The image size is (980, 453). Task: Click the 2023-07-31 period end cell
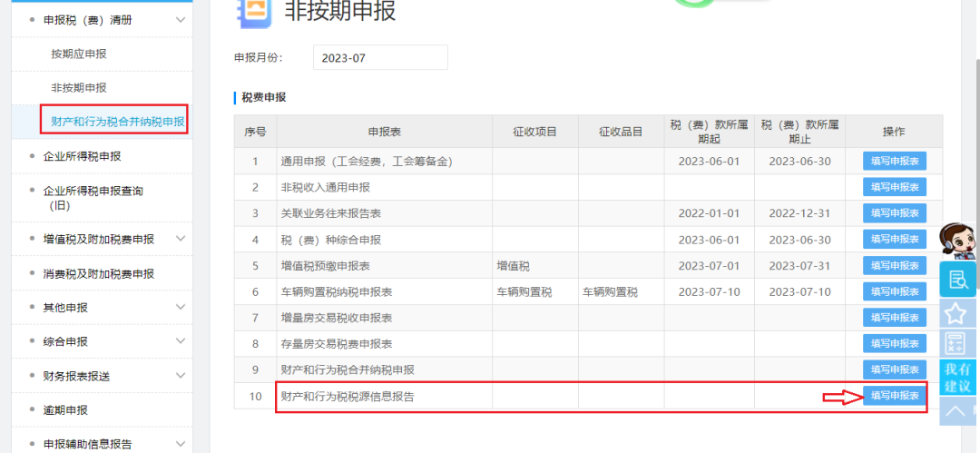799,265
